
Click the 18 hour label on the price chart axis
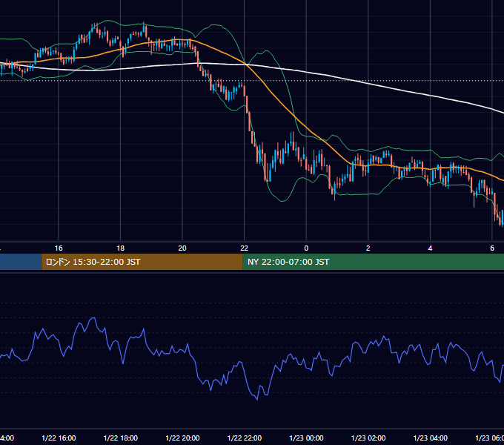(x=121, y=248)
